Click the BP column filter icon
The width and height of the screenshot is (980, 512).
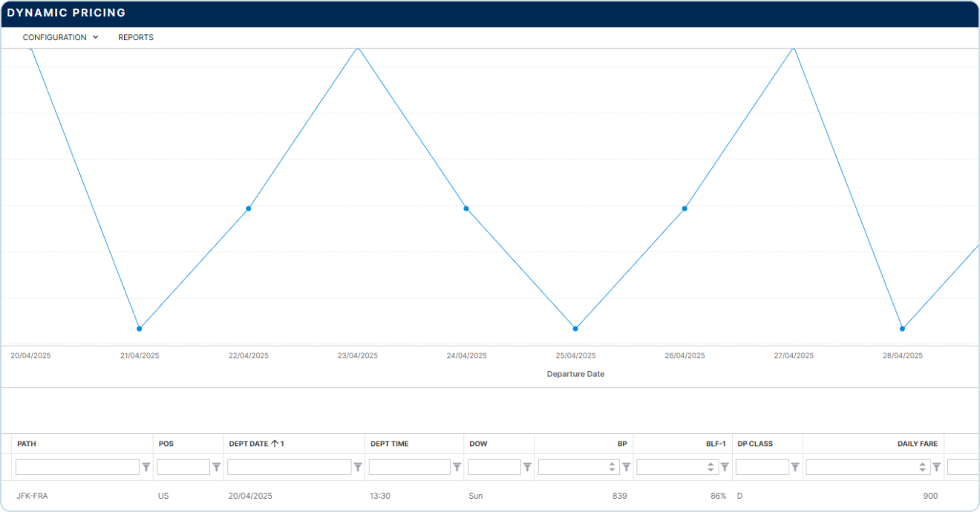click(x=626, y=467)
